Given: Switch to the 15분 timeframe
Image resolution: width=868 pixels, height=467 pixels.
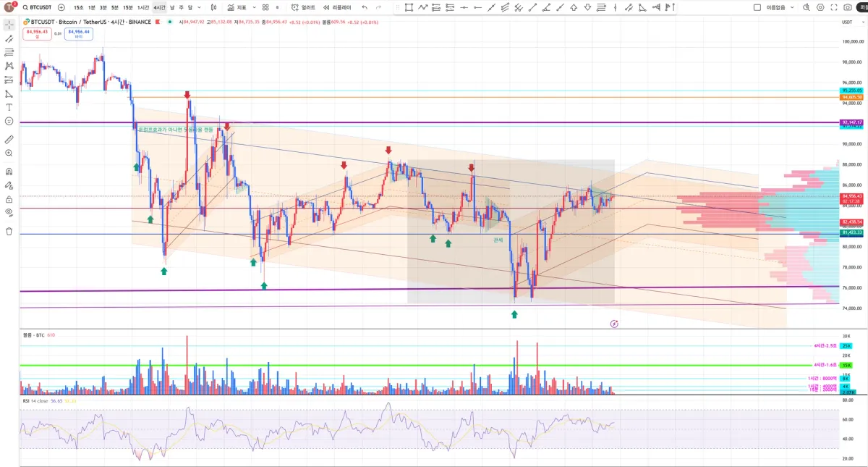Looking at the screenshot, I should click(127, 7).
